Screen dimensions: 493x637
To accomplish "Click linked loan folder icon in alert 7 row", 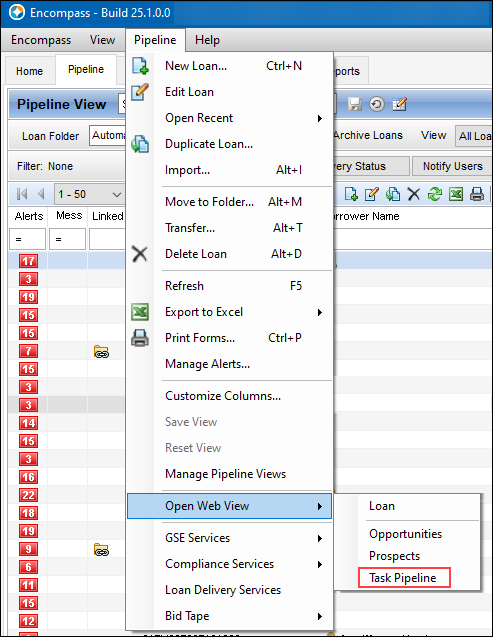I will (101, 351).
